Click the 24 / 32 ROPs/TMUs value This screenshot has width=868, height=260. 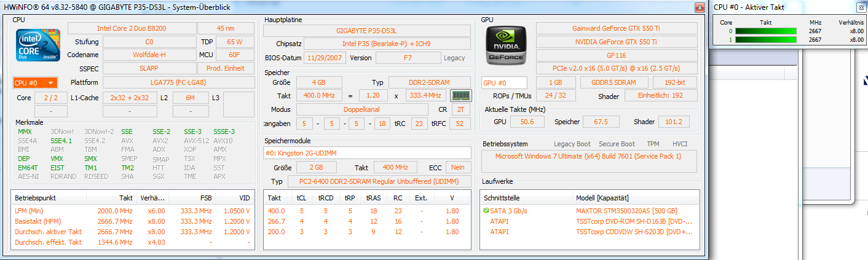(x=556, y=96)
